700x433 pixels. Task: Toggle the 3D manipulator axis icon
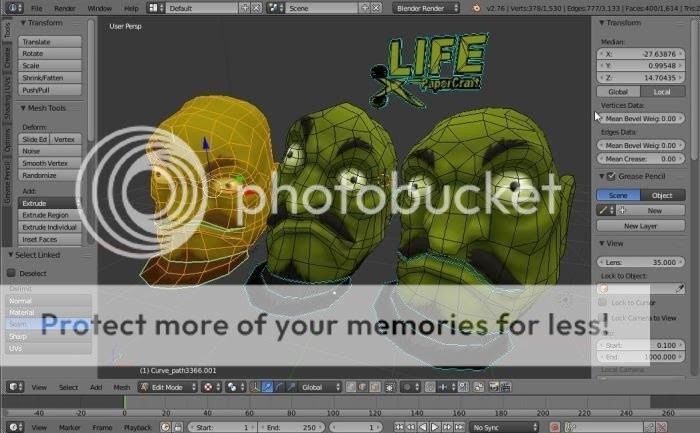[x=254, y=387]
